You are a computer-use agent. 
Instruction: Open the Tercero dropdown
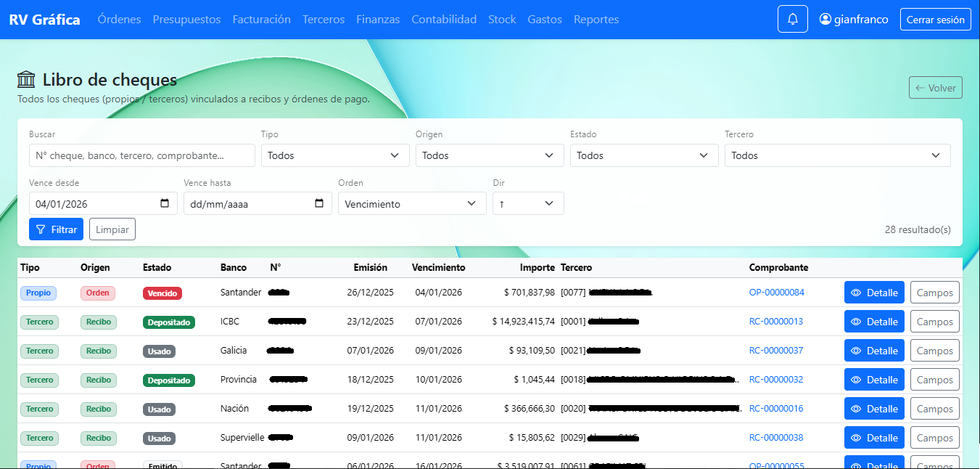[x=836, y=155]
